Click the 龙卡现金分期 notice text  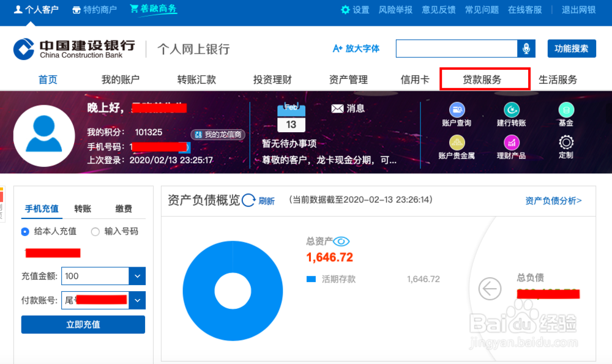tap(329, 160)
